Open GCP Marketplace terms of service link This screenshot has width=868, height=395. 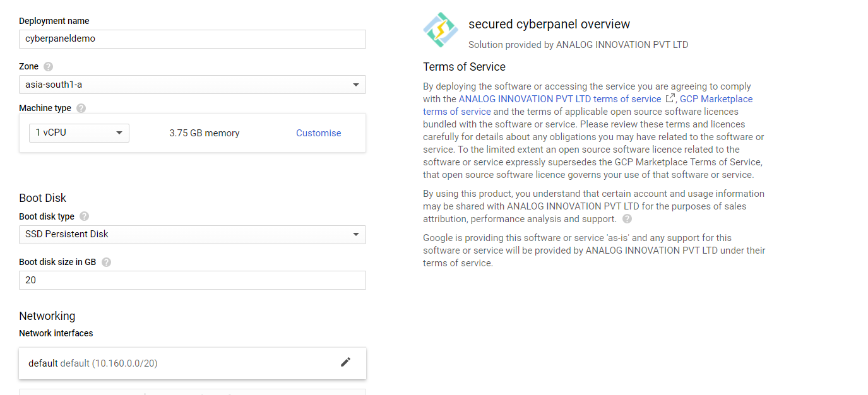[588, 105]
